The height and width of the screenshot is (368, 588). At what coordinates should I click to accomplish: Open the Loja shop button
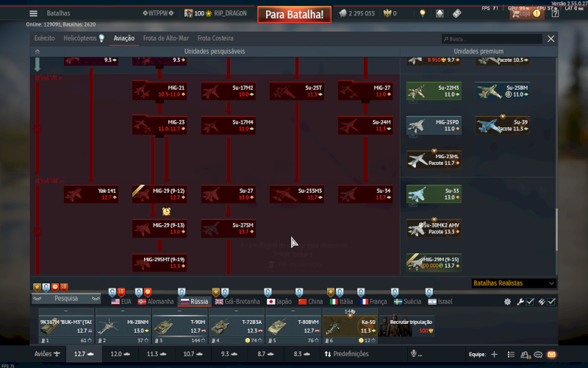[526, 13]
